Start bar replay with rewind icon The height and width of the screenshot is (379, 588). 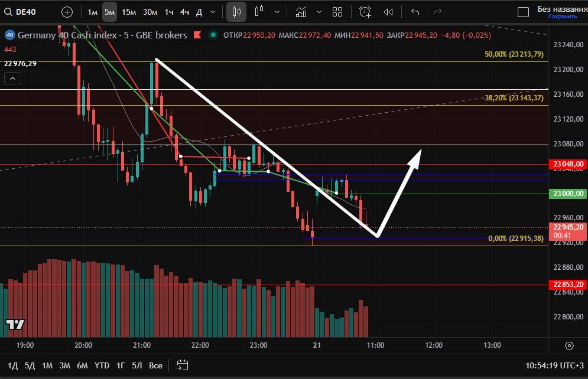click(x=388, y=12)
